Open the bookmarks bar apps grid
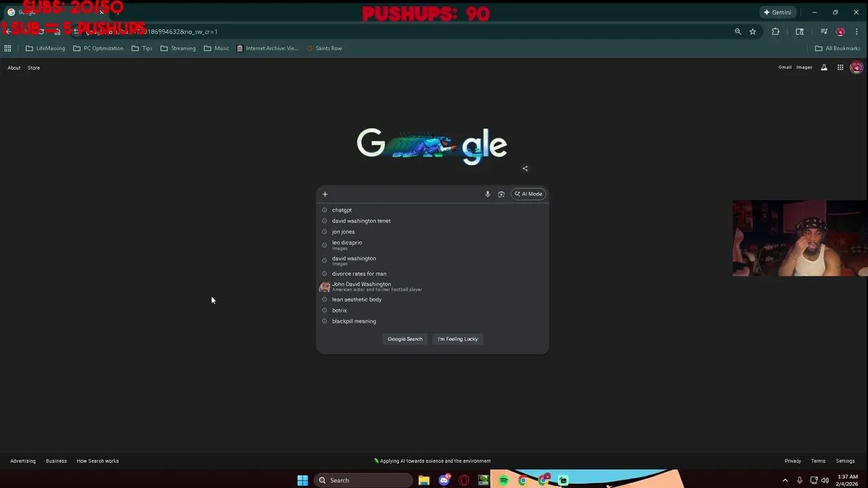 tap(7, 48)
